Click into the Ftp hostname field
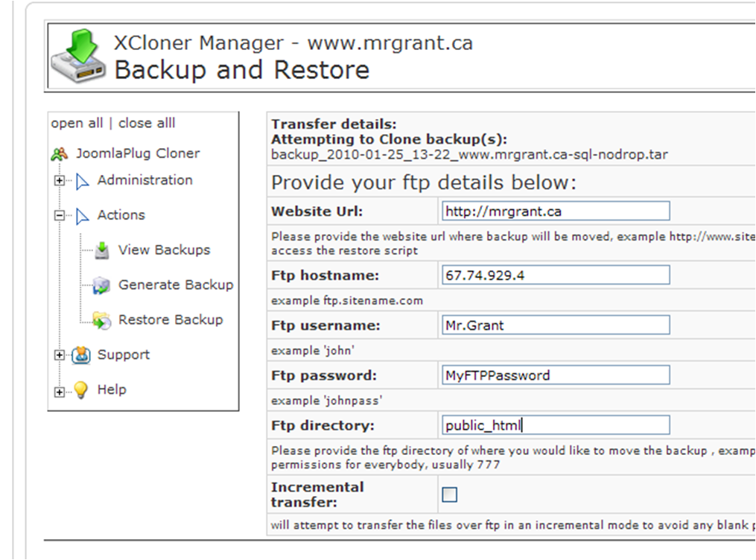This screenshot has width=756, height=560. tap(555, 276)
